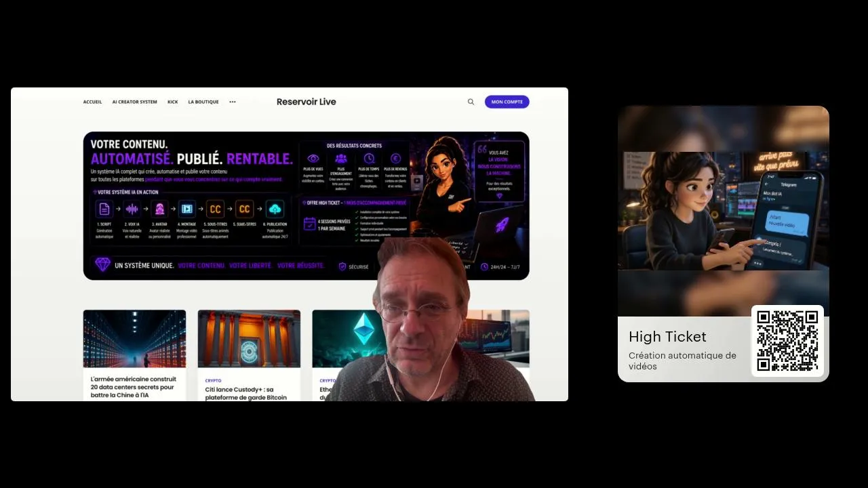Open the site search magnifier icon

pos(471,102)
